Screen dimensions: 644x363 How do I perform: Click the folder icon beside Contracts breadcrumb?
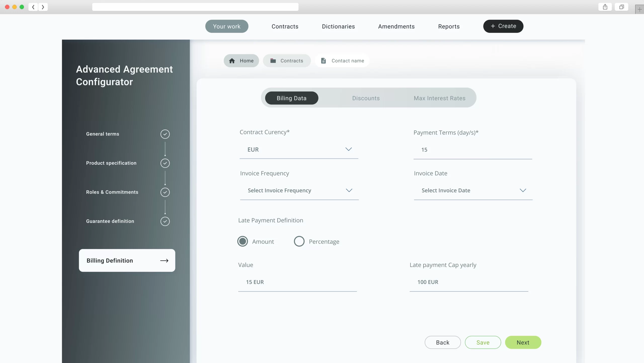273,61
